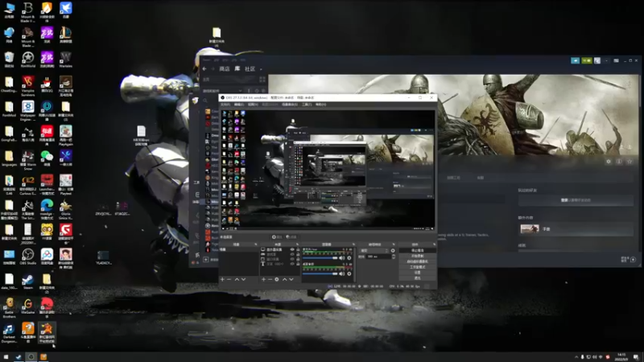Open Vampire Survivors desktop icon
Viewport: 644px width, 362px height.
point(28,85)
